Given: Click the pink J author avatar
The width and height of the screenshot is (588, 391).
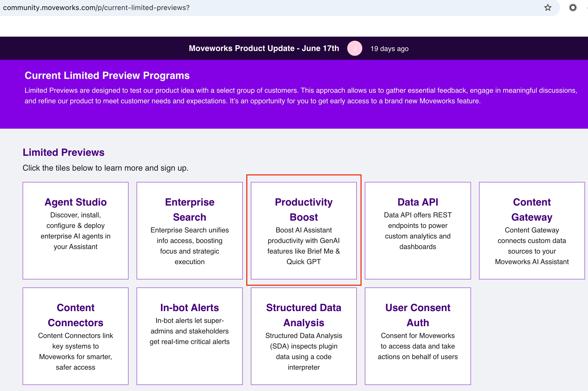Looking at the screenshot, I should (355, 48).
